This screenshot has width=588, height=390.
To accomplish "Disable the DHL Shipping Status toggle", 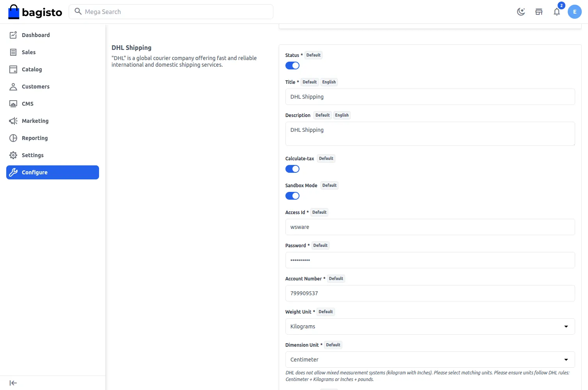I will (x=292, y=65).
